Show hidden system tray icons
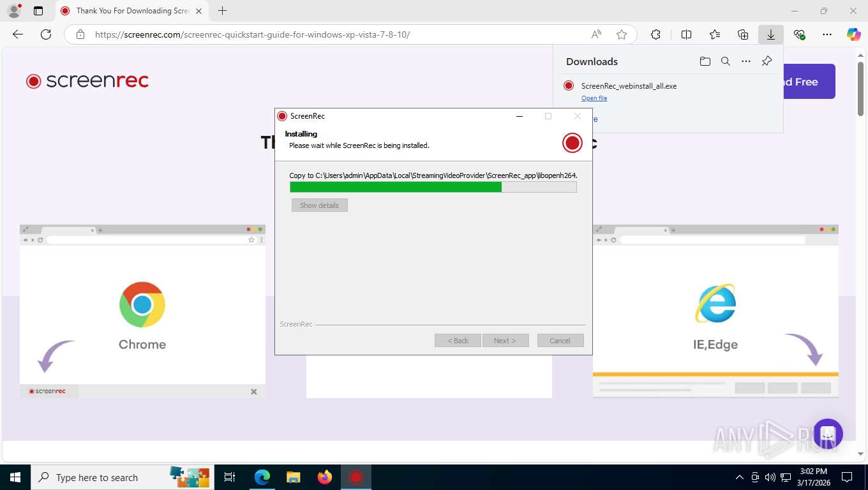 click(740, 477)
